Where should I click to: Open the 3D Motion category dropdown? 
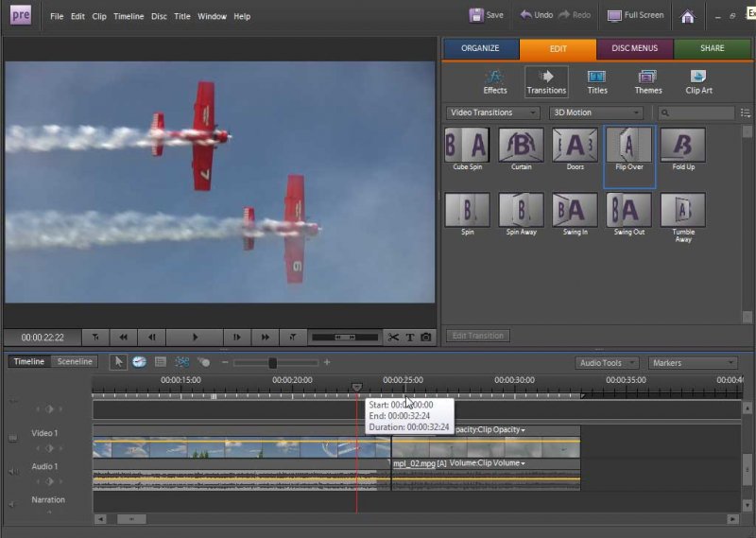(x=596, y=113)
